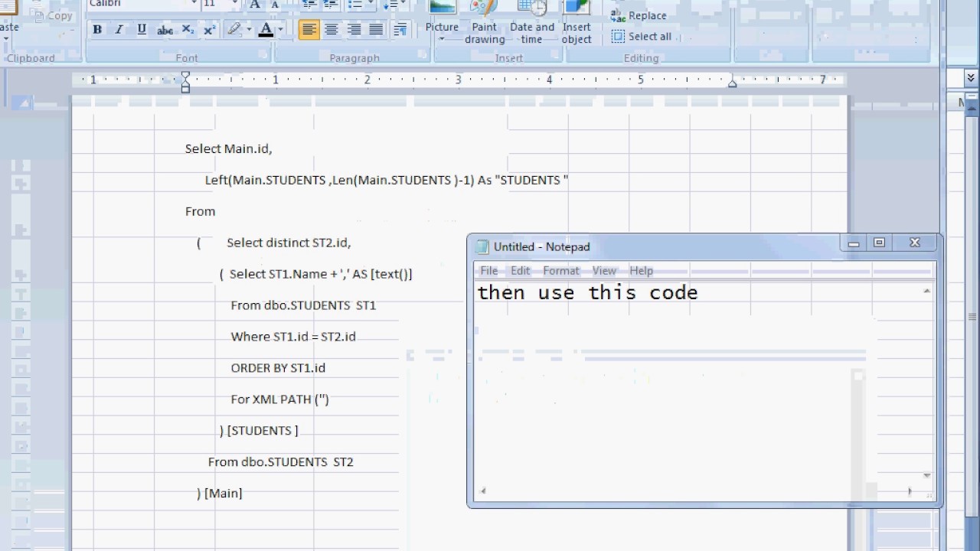
Task: Apply Superscript formatting
Action: 210,30
